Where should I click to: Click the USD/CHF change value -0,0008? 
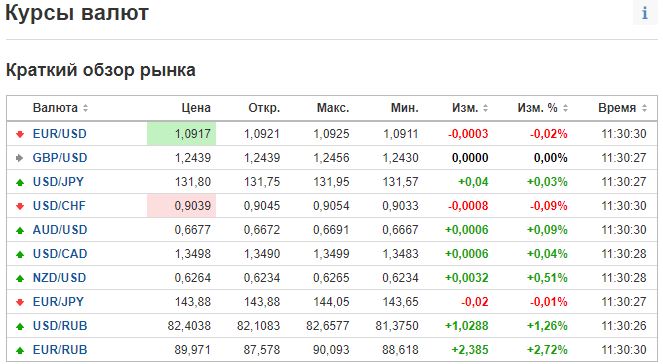coord(468,206)
